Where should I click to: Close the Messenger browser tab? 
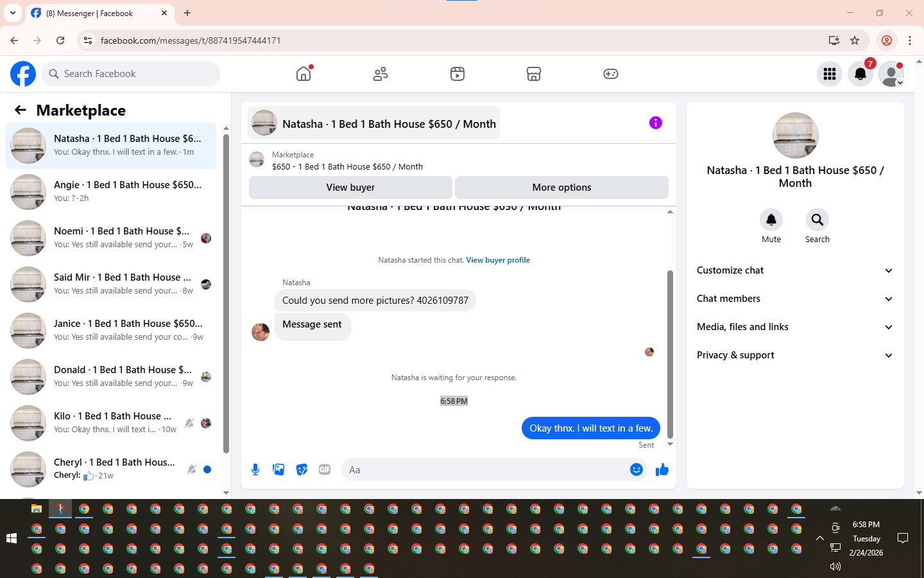164,13
